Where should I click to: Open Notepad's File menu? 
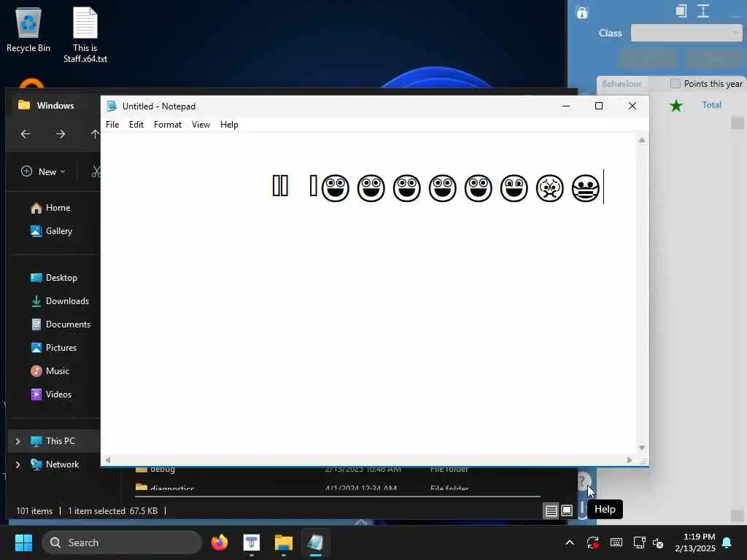[112, 124]
